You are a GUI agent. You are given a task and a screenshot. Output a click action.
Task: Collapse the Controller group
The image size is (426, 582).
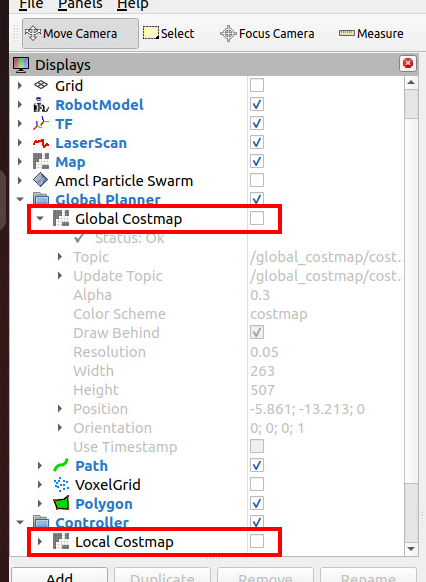click(20, 522)
